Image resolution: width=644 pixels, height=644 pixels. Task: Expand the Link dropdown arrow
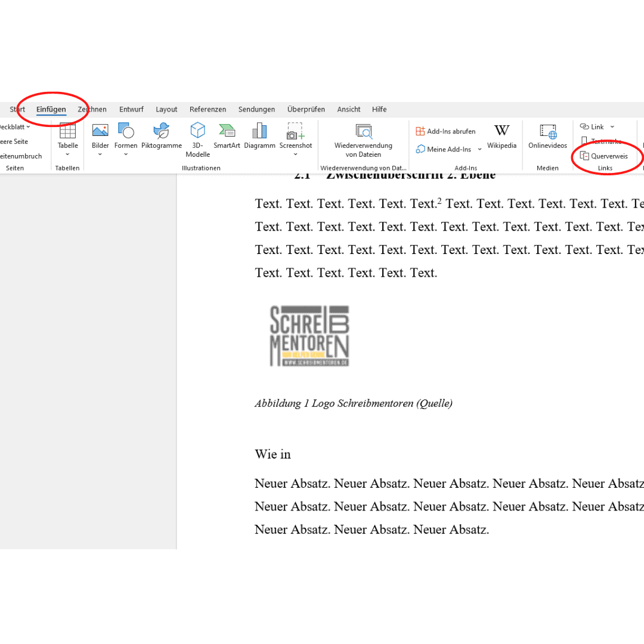(x=612, y=127)
